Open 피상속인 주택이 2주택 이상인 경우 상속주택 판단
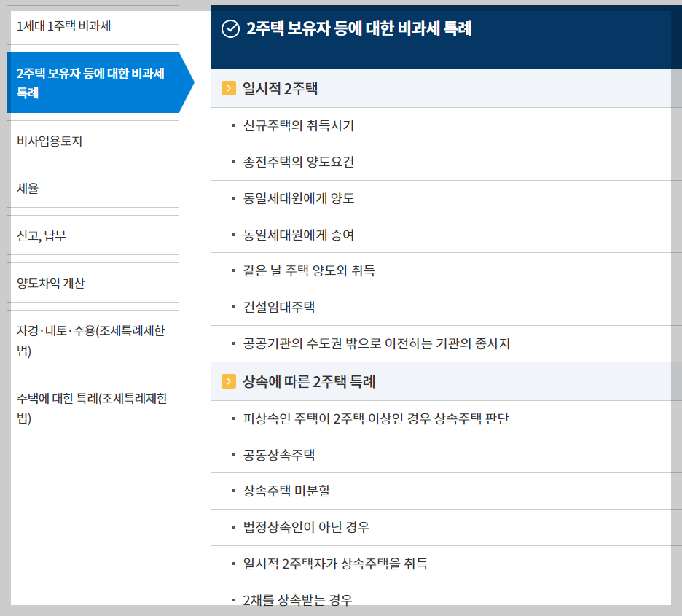This screenshot has width=682, height=616. pos(376,418)
